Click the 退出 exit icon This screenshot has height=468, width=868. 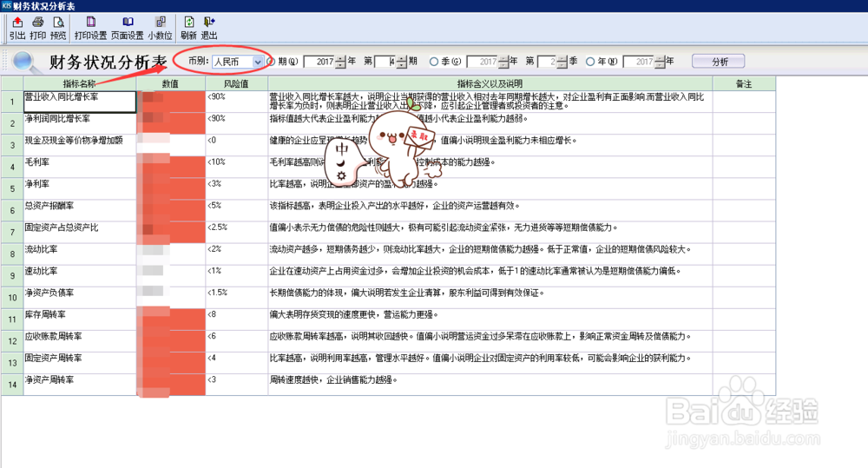click(208, 23)
